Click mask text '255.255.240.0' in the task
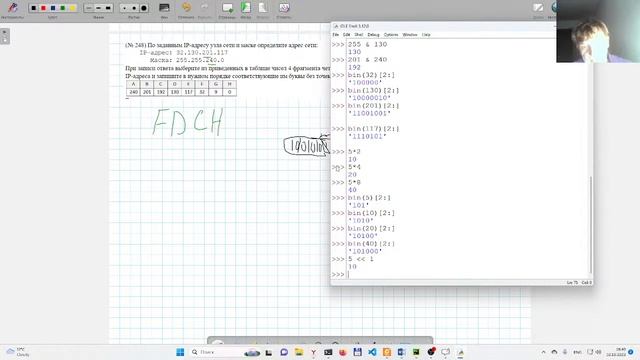This screenshot has width=640, height=360. tap(200, 60)
